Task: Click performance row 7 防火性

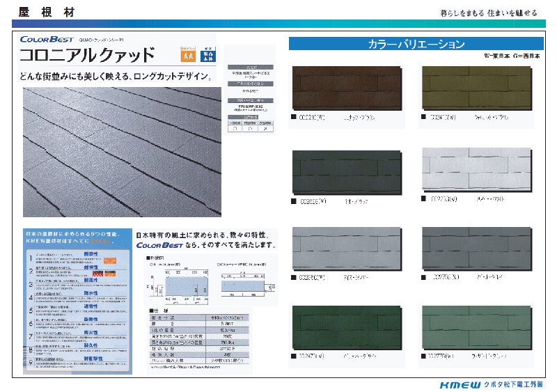Action: 78,336
